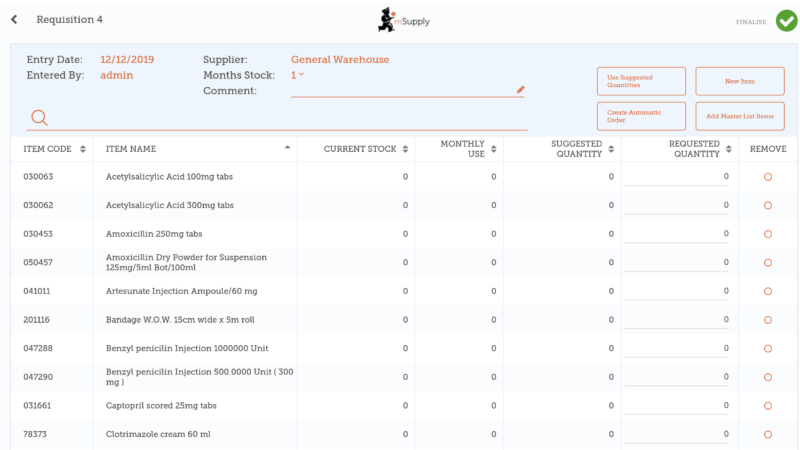Viewport: 800px width, 450px height.
Task: Mark Captopril scored 25mg tabs for removal
Action: coord(767,406)
